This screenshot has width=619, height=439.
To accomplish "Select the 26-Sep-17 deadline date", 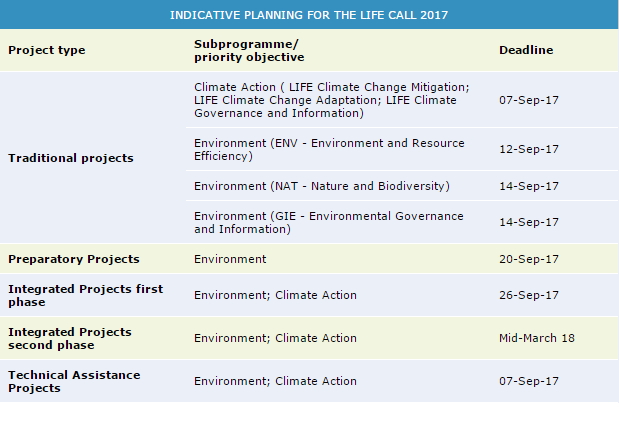I will point(528,295).
